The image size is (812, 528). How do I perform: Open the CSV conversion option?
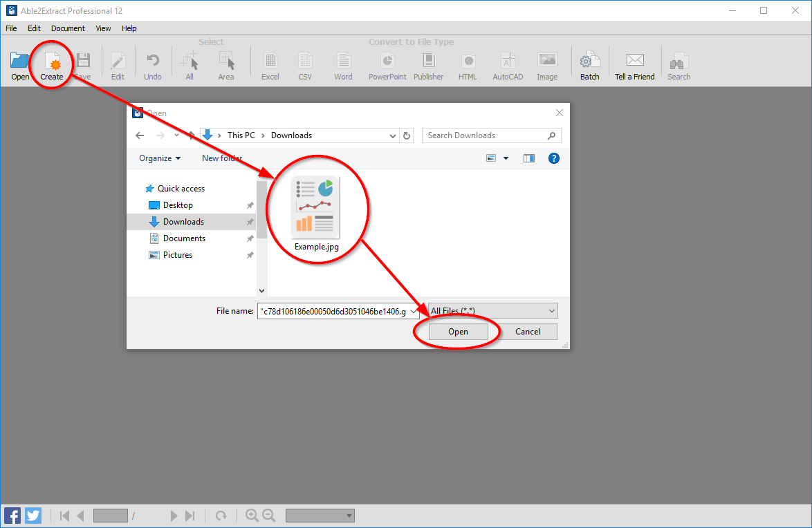click(305, 64)
